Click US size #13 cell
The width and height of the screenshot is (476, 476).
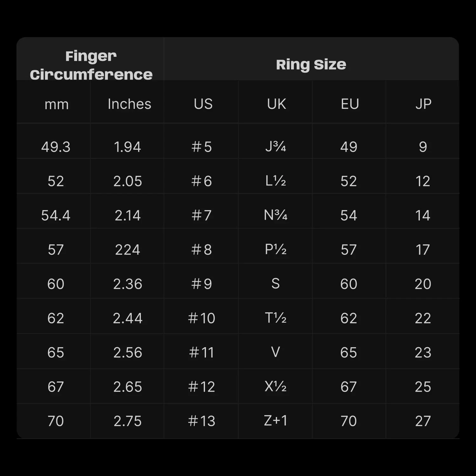pos(202,421)
